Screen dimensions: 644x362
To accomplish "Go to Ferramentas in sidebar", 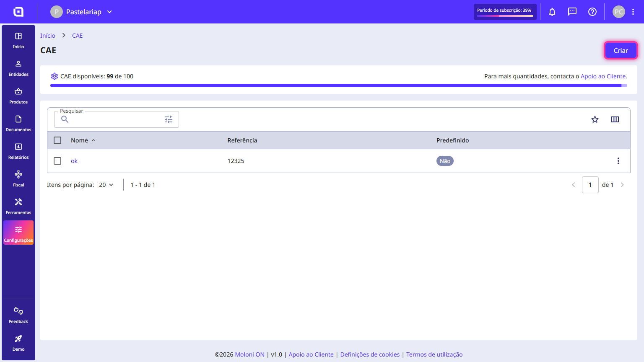I will [18, 206].
